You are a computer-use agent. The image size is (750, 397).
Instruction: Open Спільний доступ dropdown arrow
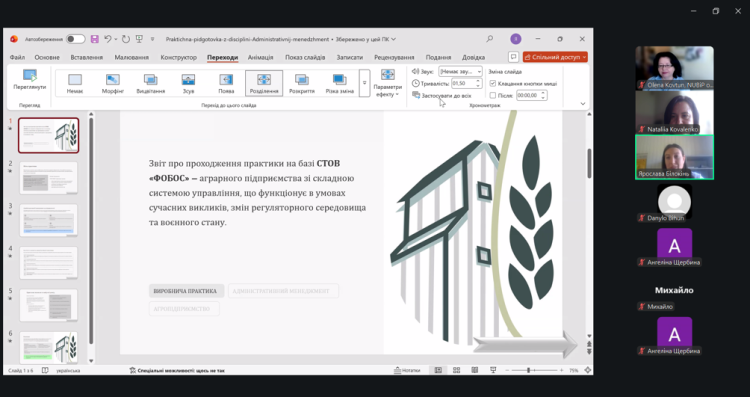(585, 57)
